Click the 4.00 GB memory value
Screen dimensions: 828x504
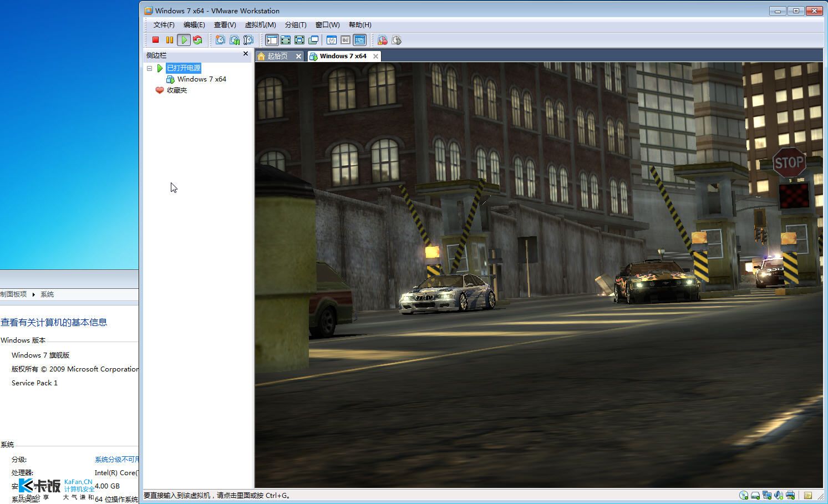107,486
